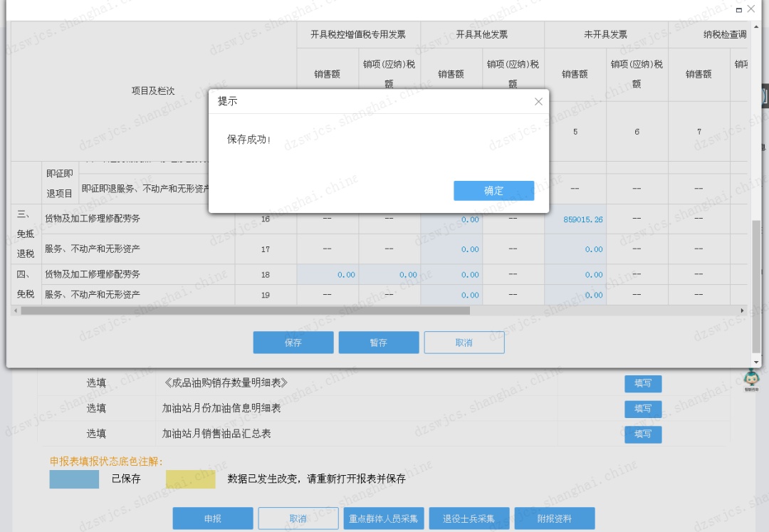Viewport: 769px width, 532px height.
Task: Click 填写 for 加油站月销售油品汇总表
Action: [x=642, y=434]
